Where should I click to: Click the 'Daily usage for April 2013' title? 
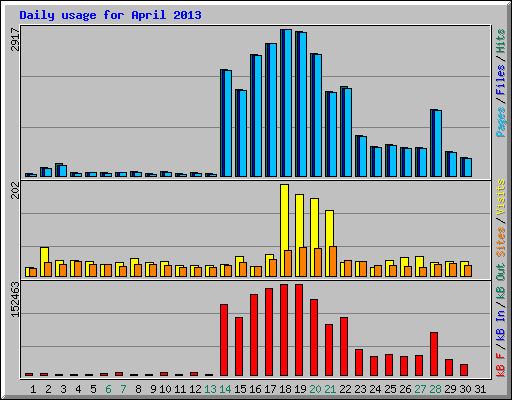(x=110, y=15)
